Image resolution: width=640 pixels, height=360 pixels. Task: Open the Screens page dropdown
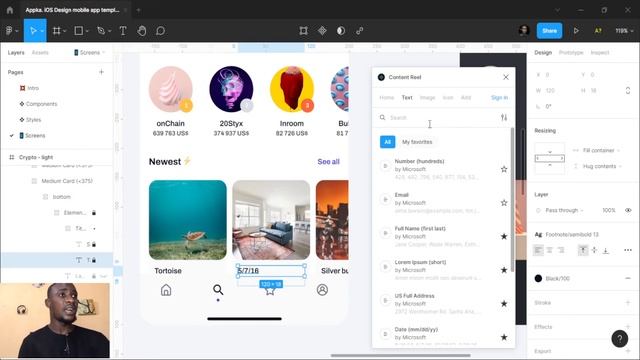90,53
